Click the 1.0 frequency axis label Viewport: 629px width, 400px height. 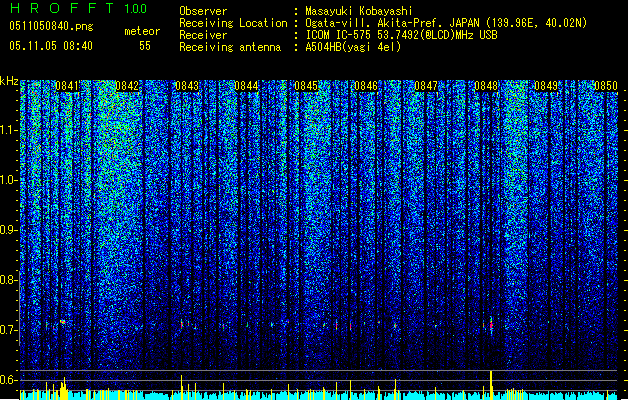(x=9, y=180)
